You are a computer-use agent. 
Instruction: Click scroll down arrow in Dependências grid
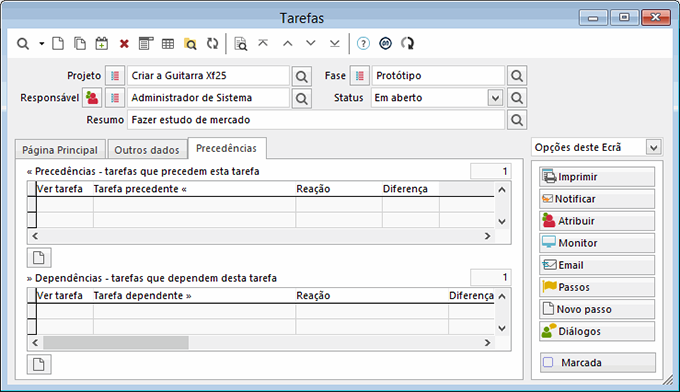pyautogui.click(x=502, y=328)
